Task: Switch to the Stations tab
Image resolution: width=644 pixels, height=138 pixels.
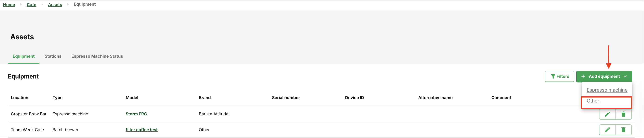Action: point(53,56)
